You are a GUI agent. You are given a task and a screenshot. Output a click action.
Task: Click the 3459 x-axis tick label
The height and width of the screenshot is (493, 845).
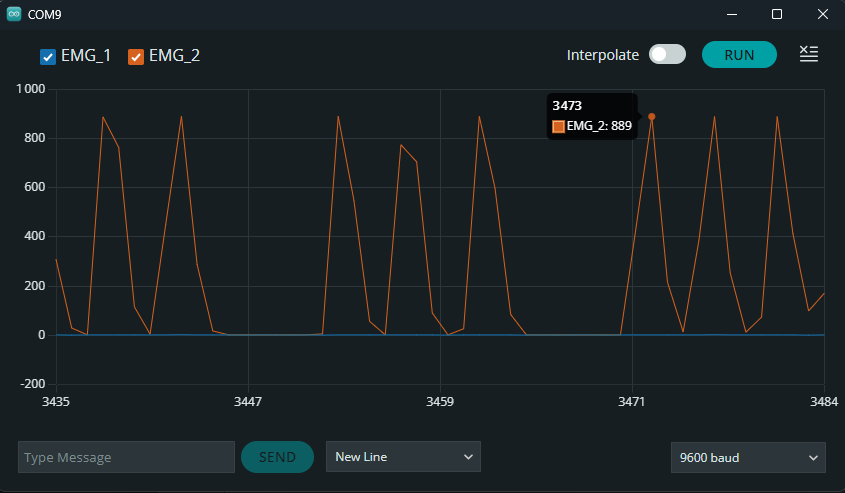click(440, 401)
